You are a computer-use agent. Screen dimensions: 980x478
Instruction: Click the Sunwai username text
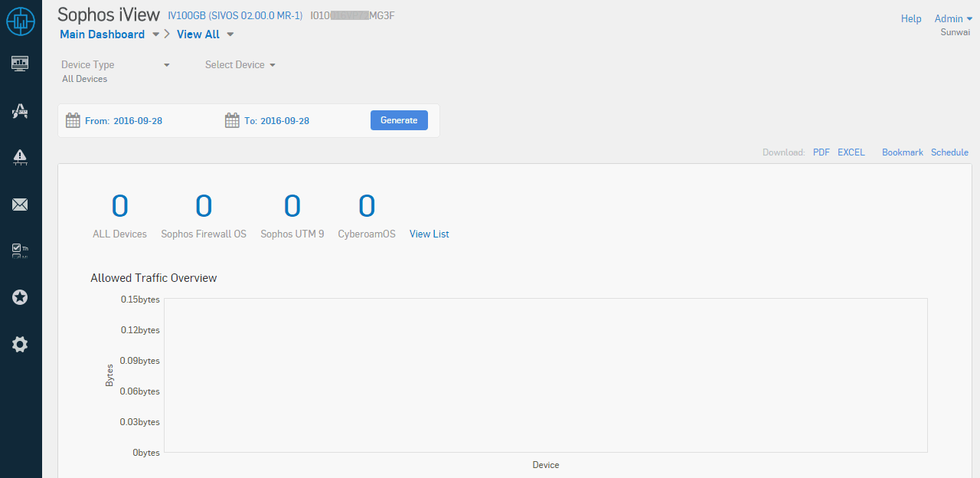pos(955,32)
